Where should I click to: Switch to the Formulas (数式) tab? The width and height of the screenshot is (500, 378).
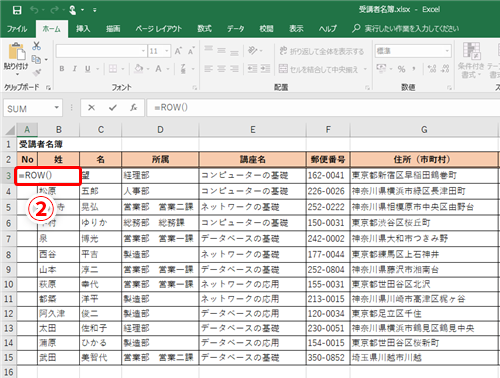[204, 29]
